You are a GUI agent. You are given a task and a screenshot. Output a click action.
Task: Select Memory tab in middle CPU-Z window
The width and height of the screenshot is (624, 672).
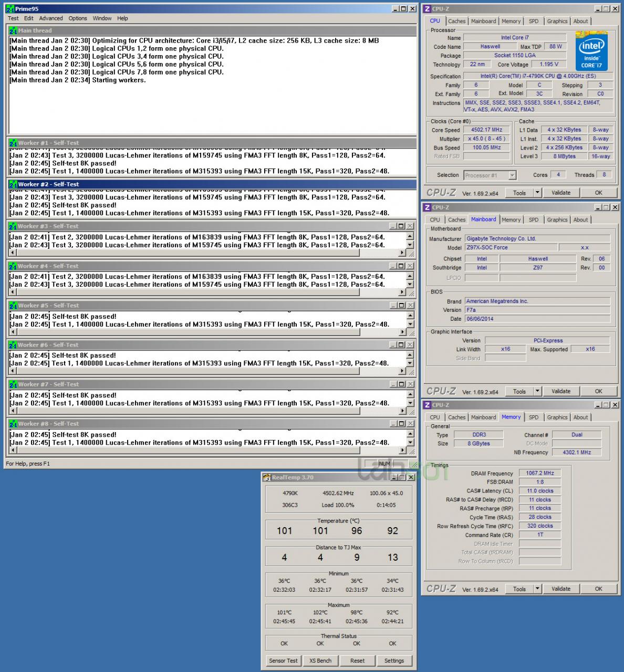[x=511, y=220]
